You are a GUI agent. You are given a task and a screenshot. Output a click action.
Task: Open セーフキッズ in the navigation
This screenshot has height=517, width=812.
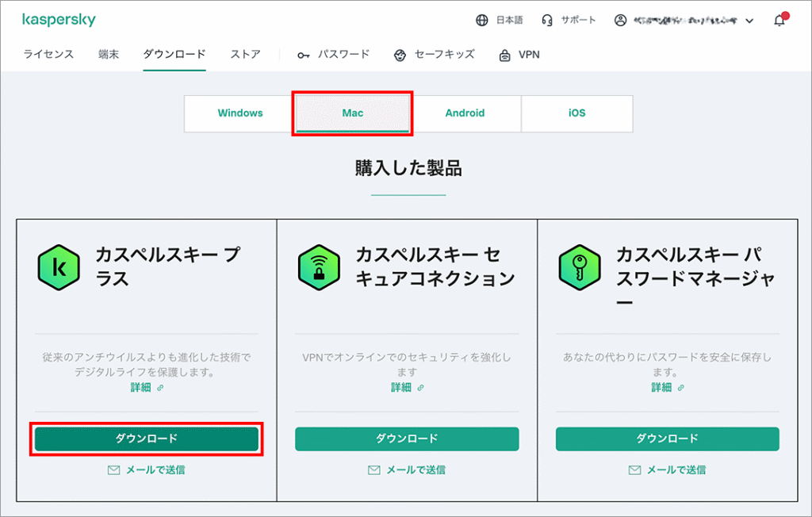444,54
